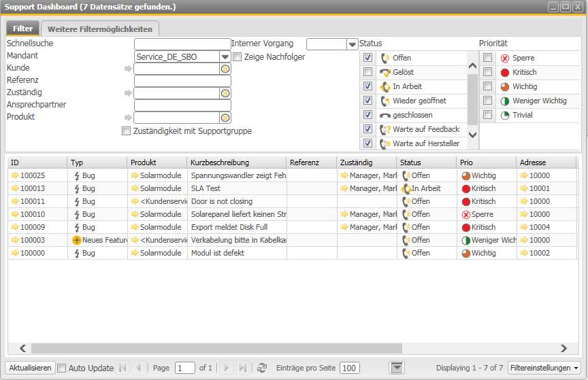This screenshot has height=380, width=588.
Task: Open the Filtereinstellungen dropdown menu
Action: (x=544, y=368)
